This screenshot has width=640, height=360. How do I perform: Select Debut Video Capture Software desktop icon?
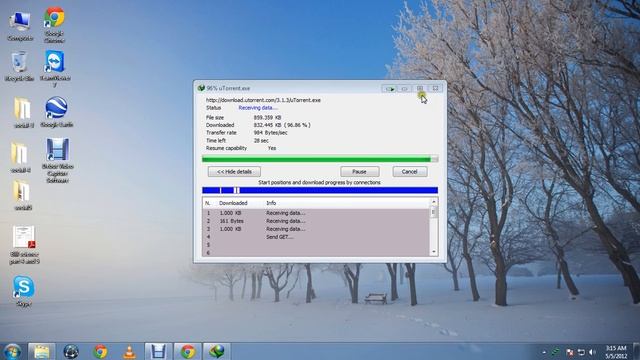tap(58, 160)
